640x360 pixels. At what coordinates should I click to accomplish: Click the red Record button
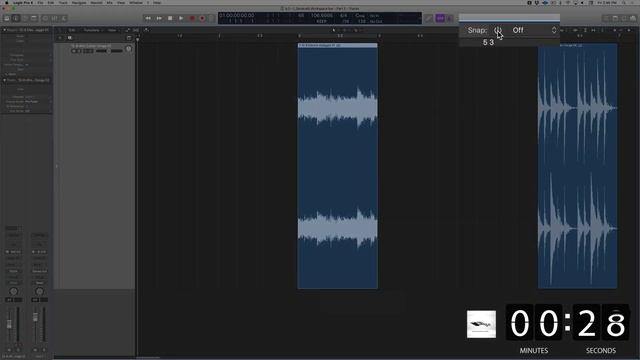point(192,18)
